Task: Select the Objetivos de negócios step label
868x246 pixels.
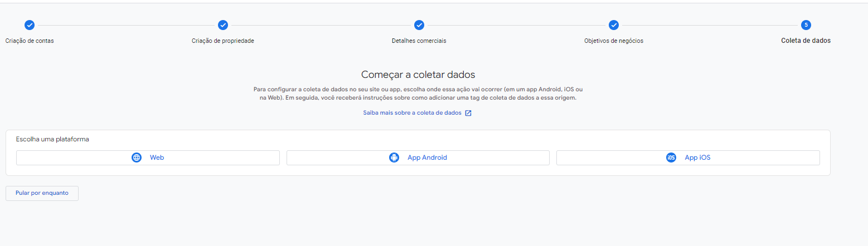Action: [x=614, y=41]
